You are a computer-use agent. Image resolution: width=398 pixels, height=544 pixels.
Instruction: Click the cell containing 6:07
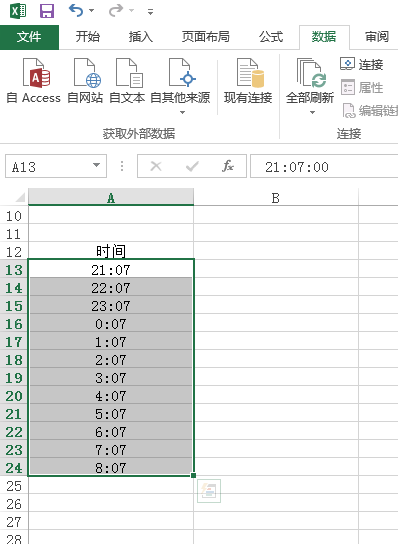click(x=111, y=432)
